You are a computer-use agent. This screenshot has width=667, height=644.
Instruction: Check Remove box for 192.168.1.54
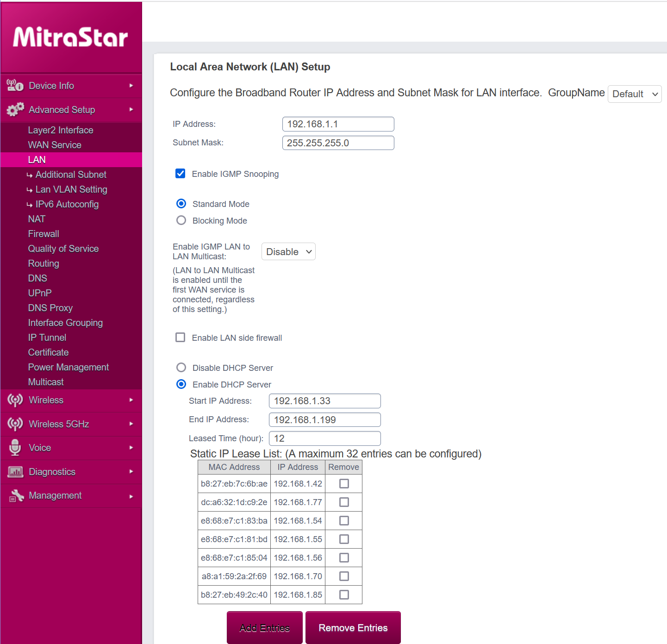tap(344, 521)
